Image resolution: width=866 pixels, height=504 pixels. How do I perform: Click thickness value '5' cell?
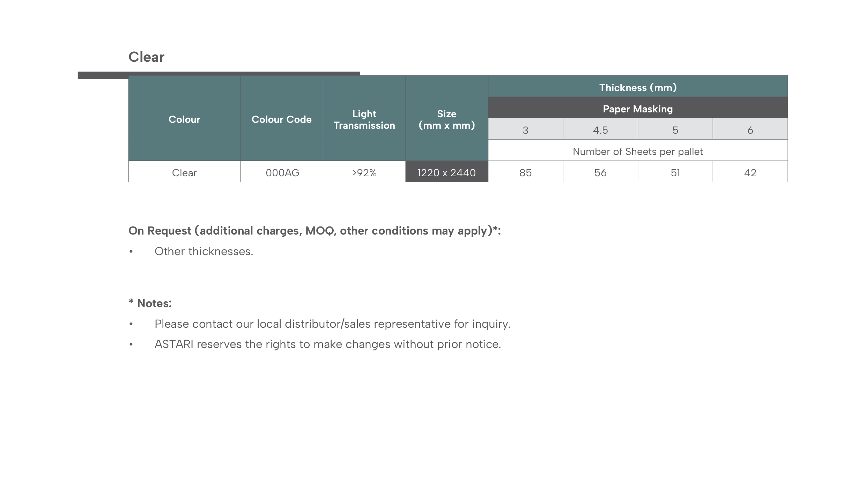pos(675,129)
